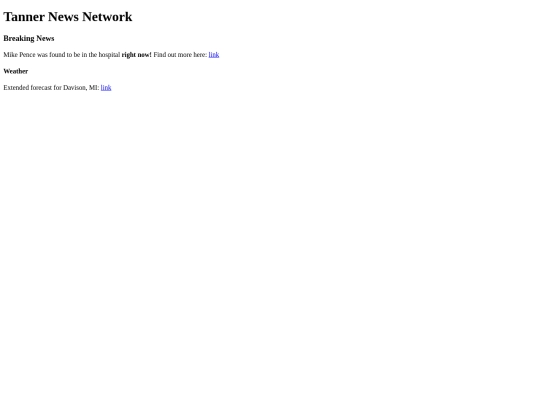The width and height of the screenshot is (540, 405).
Task: Click the 'Tanner News Network' page title
Action: point(68,17)
